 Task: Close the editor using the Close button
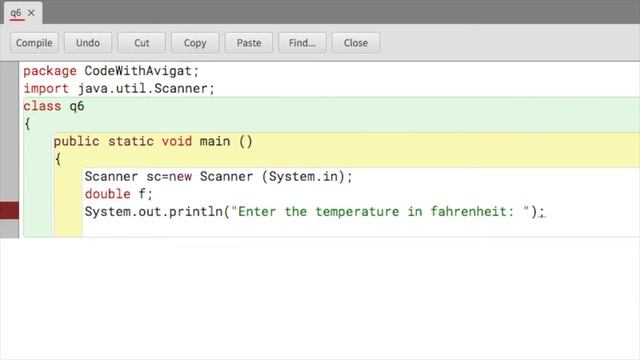(x=356, y=43)
